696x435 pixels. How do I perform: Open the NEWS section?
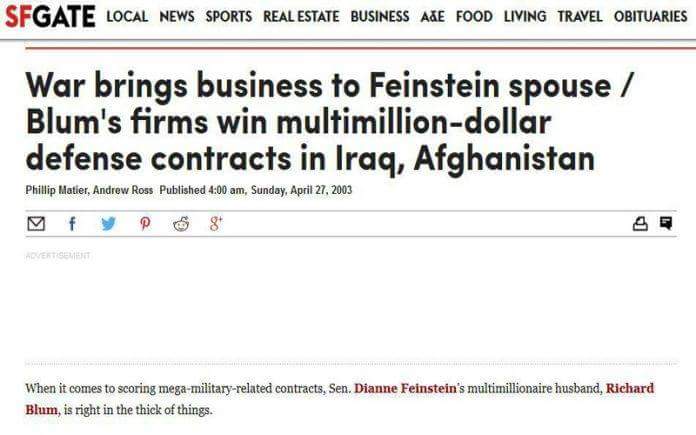tap(177, 16)
